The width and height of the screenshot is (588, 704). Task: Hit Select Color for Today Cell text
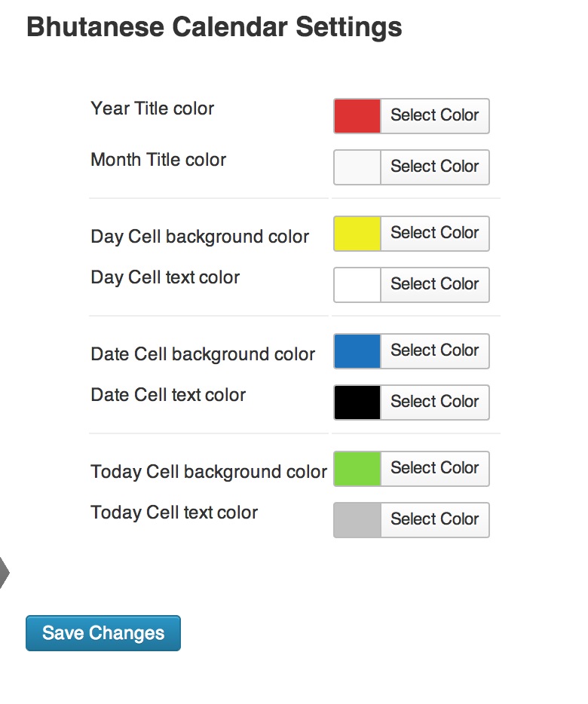[435, 520]
